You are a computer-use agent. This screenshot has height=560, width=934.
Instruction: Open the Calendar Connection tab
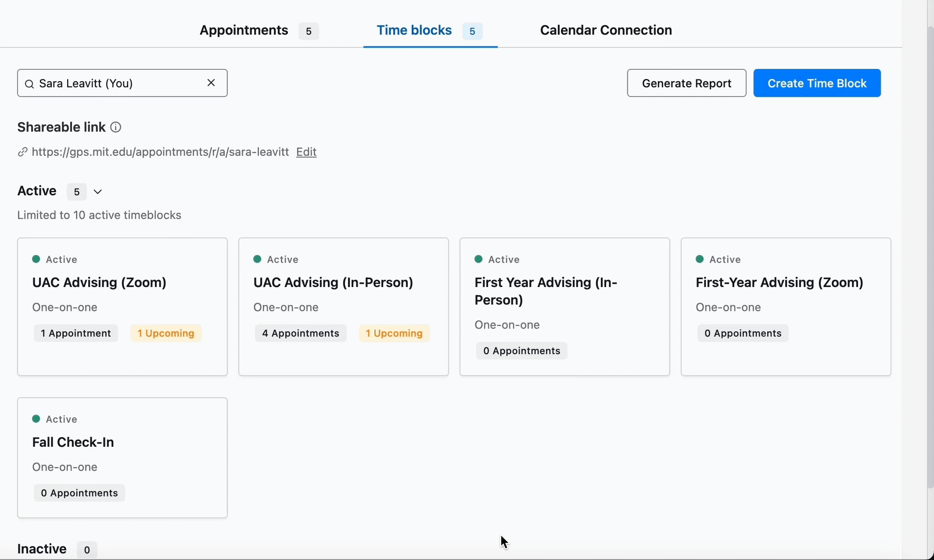(606, 30)
